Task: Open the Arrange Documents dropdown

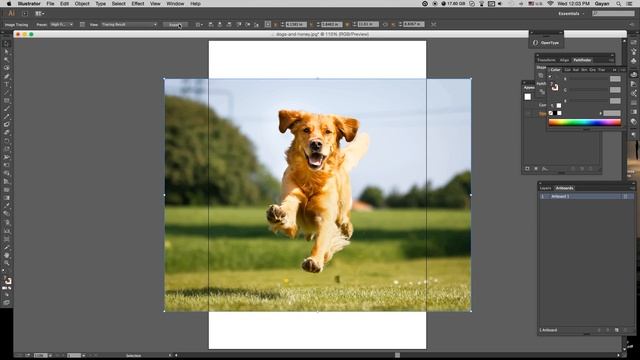Action: pyautogui.click(x=40, y=13)
